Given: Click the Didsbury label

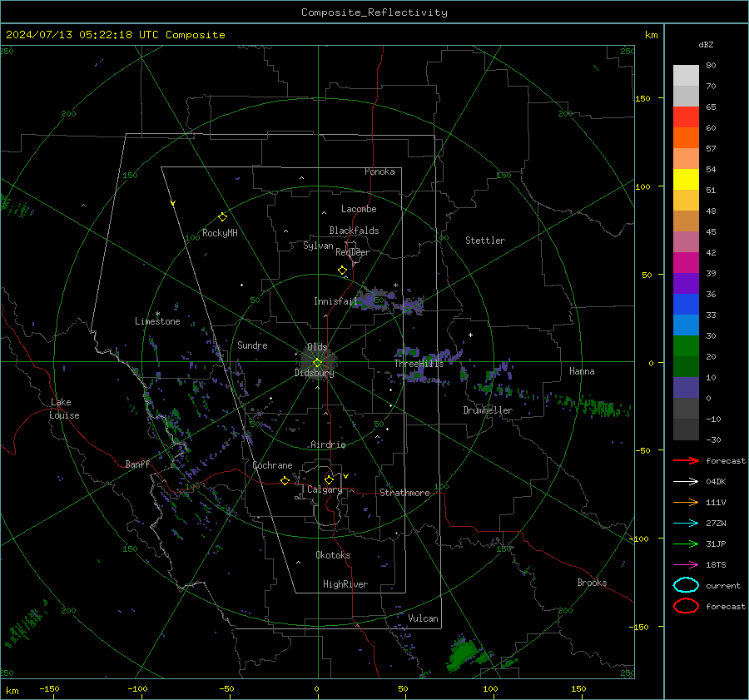Looking at the screenshot, I should [314, 373].
